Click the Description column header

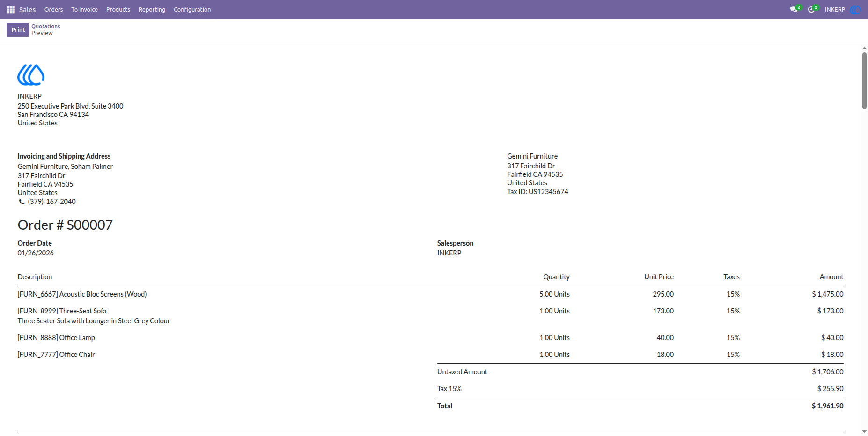coord(35,277)
